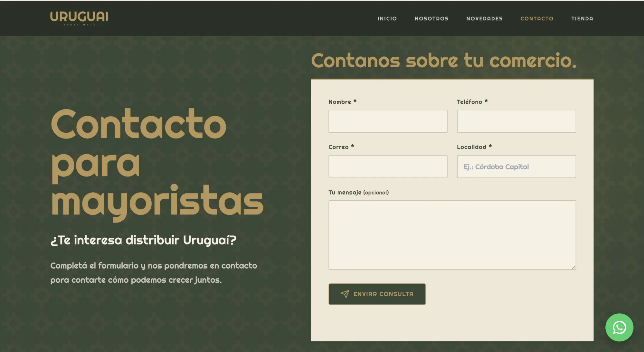Click '¿Te interesa distribuir Uruguaí?' text
Screen dimensions: 644x352
point(143,240)
